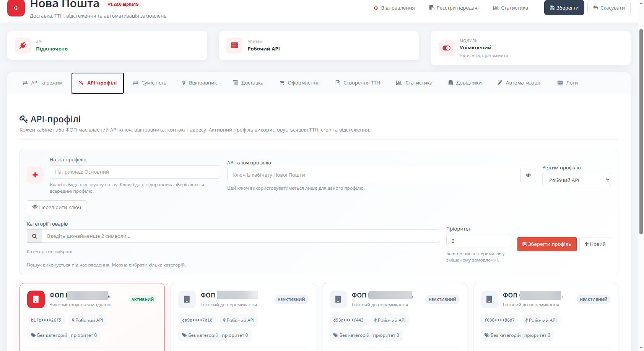Click the red plus profile icon
This screenshot has width=644, height=351.
[35, 175]
